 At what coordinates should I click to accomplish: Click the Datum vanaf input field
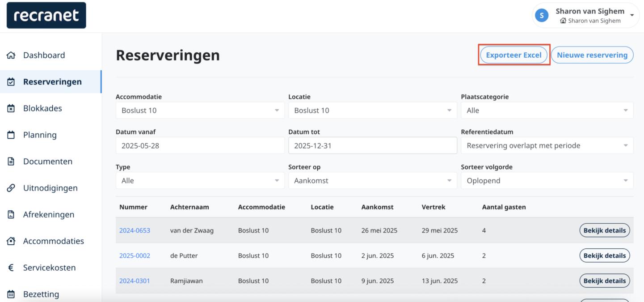click(200, 145)
